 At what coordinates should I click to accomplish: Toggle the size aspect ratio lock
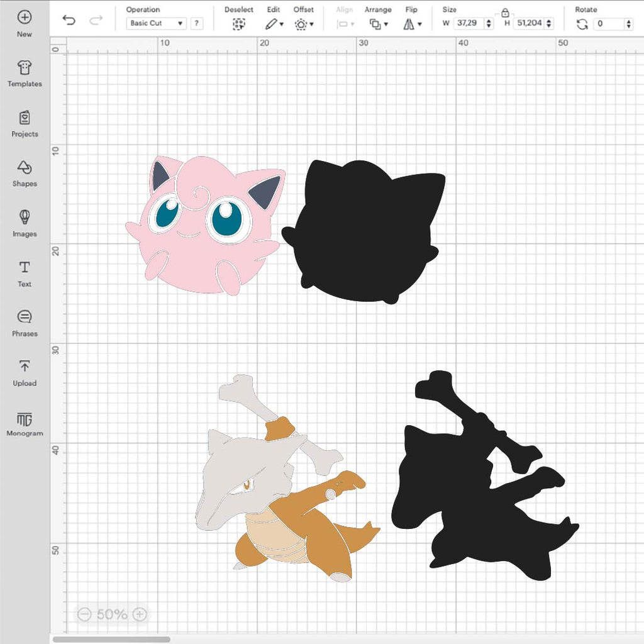click(x=505, y=13)
